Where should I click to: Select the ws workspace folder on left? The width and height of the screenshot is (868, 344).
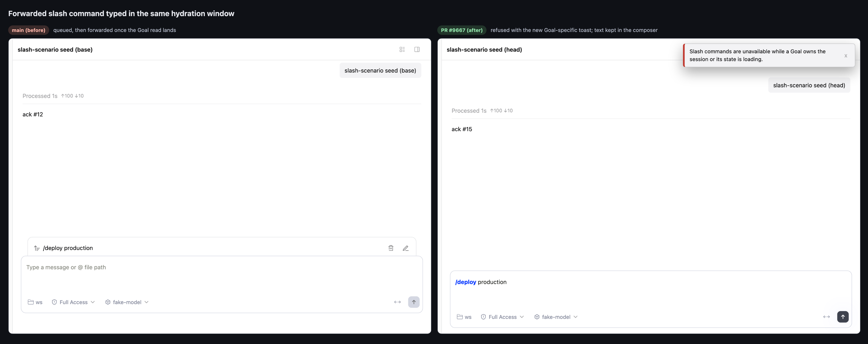tap(35, 302)
